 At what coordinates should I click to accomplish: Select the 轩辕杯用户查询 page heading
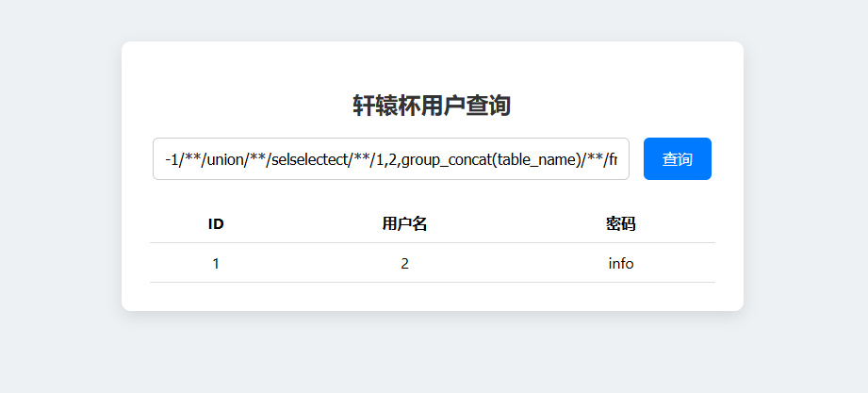(x=432, y=106)
